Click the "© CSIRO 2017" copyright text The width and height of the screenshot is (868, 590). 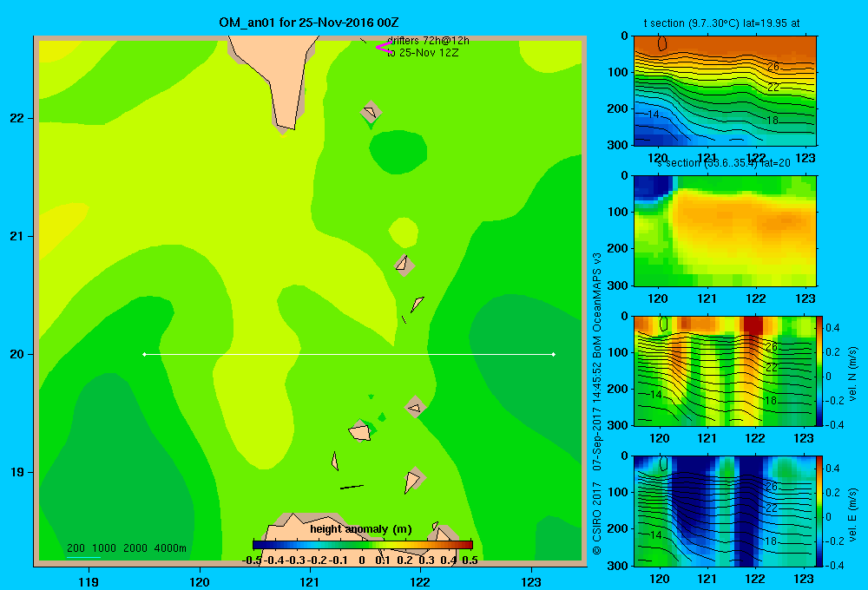tap(597, 518)
